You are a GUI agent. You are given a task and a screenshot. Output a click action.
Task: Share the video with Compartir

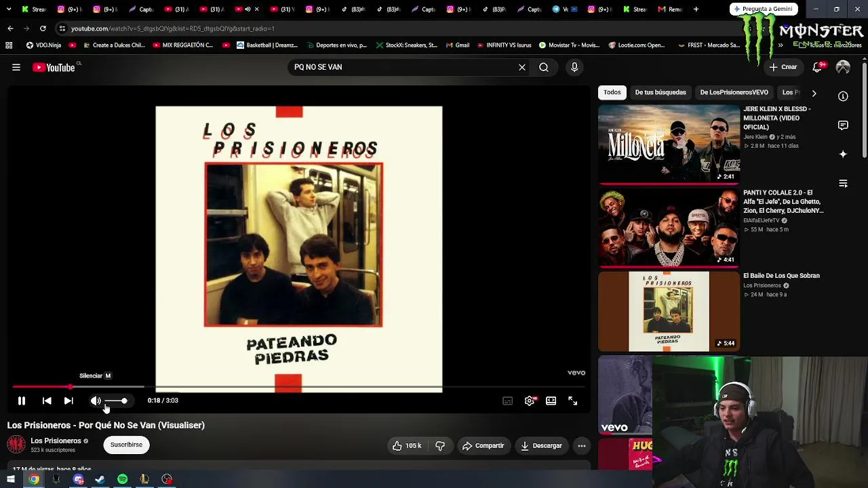(484, 445)
